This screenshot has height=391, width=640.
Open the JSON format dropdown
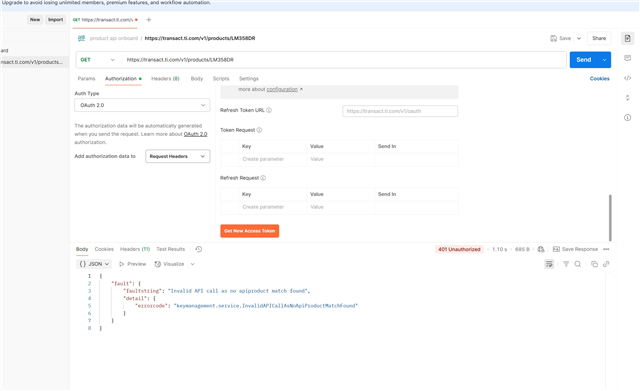tap(94, 264)
